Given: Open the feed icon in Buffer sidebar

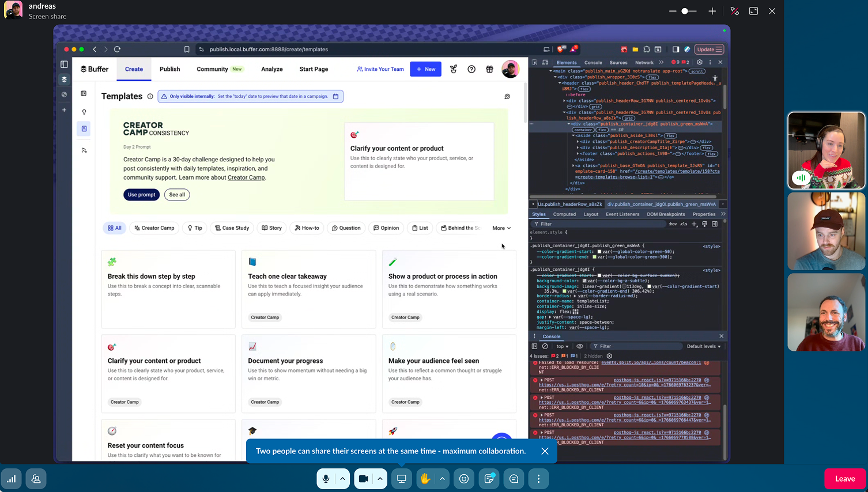Looking at the screenshot, I should [84, 150].
